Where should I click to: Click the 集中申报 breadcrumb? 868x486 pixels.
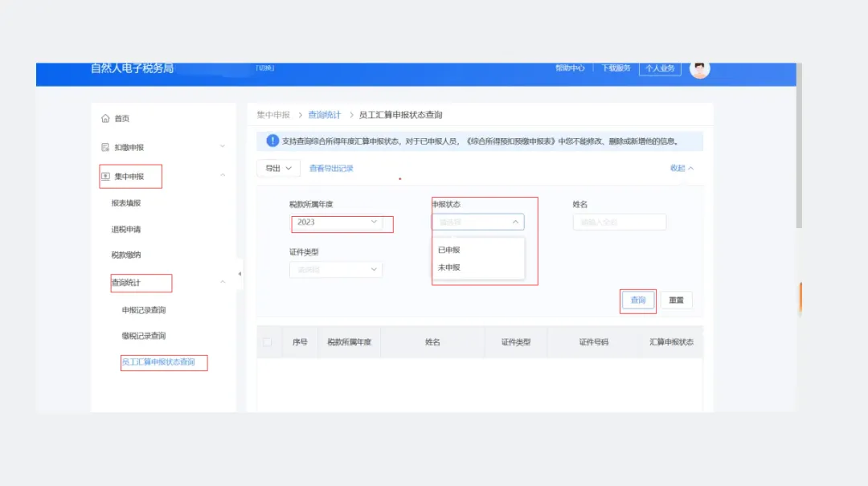coord(273,115)
